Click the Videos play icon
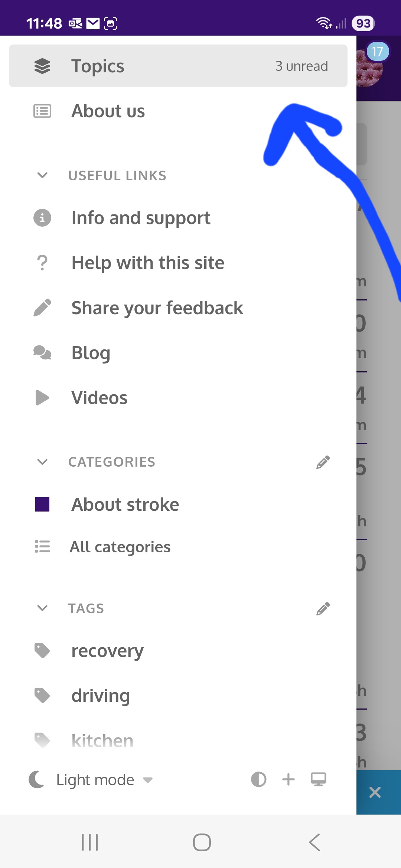 42,398
